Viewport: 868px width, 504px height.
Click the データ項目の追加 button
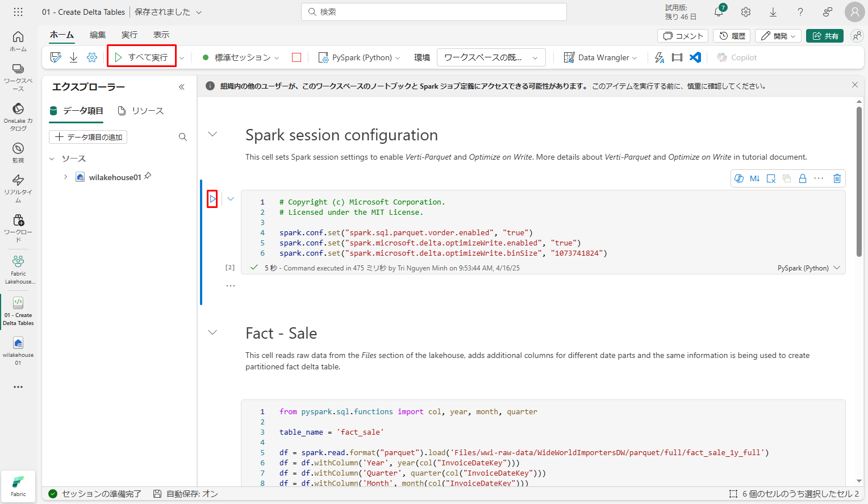[89, 137]
